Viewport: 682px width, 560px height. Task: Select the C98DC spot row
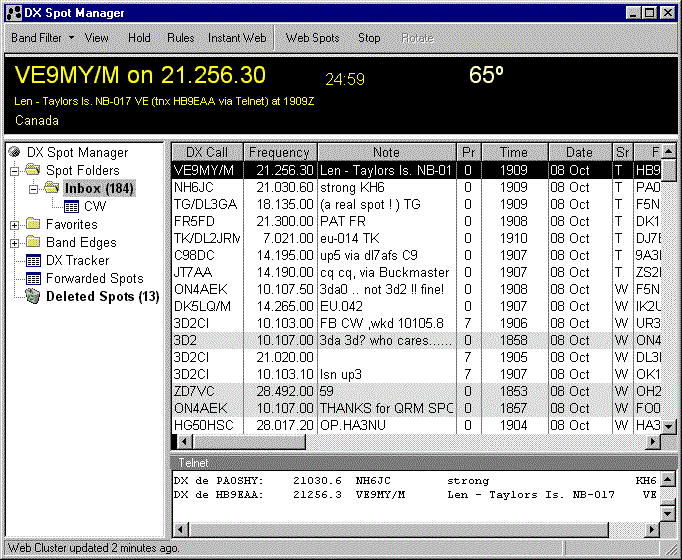[x=416, y=255]
